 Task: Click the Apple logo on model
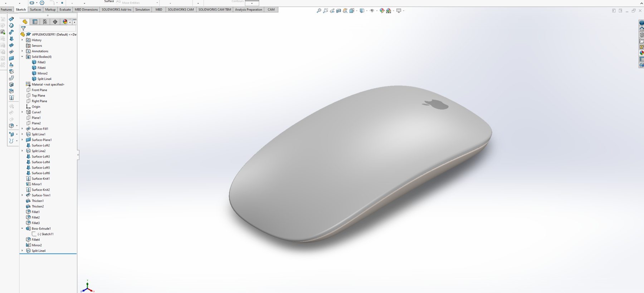(435, 104)
